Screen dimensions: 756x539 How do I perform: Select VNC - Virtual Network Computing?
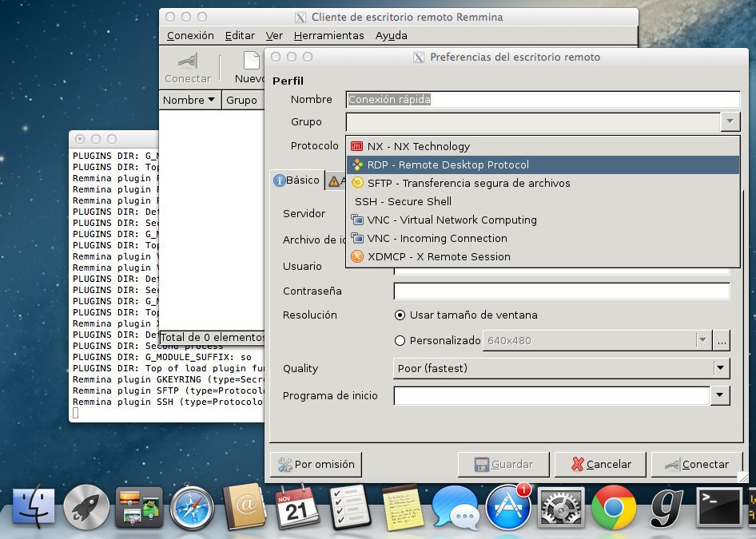pos(543,220)
